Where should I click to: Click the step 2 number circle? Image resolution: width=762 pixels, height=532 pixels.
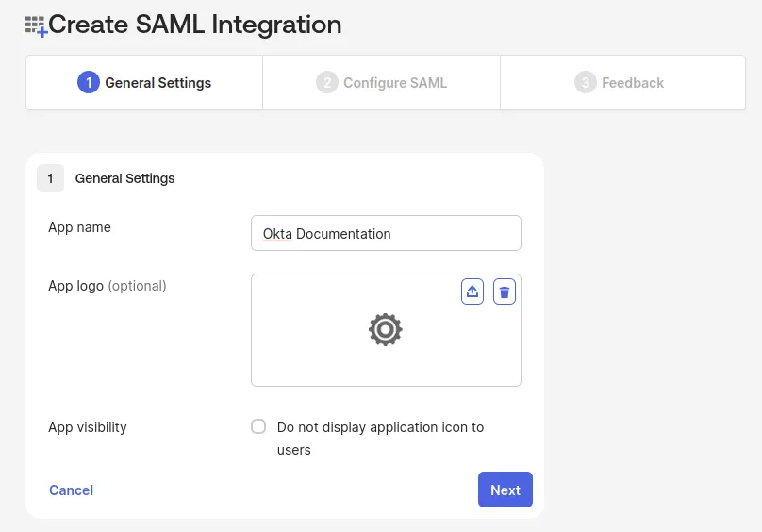click(327, 83)
